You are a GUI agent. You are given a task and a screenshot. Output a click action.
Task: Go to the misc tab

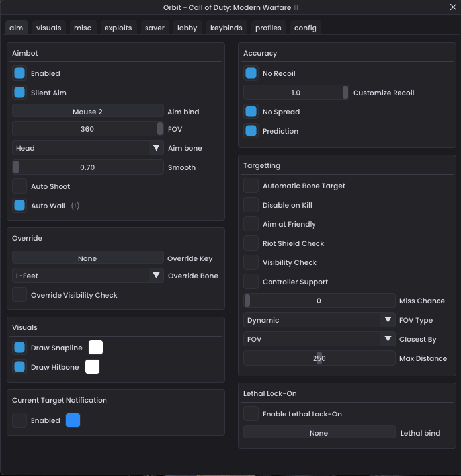(83, 28)
